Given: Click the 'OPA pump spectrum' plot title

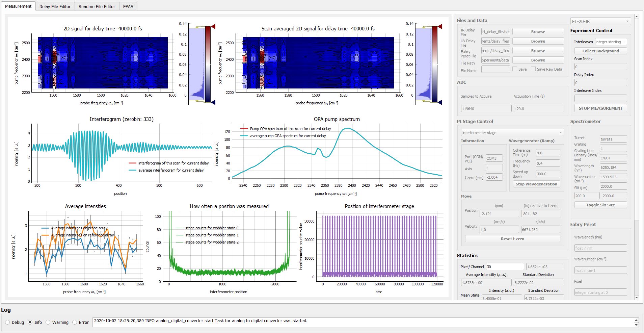Looking at the screenshot, I should pyautogui.click(x=337, y=119).
